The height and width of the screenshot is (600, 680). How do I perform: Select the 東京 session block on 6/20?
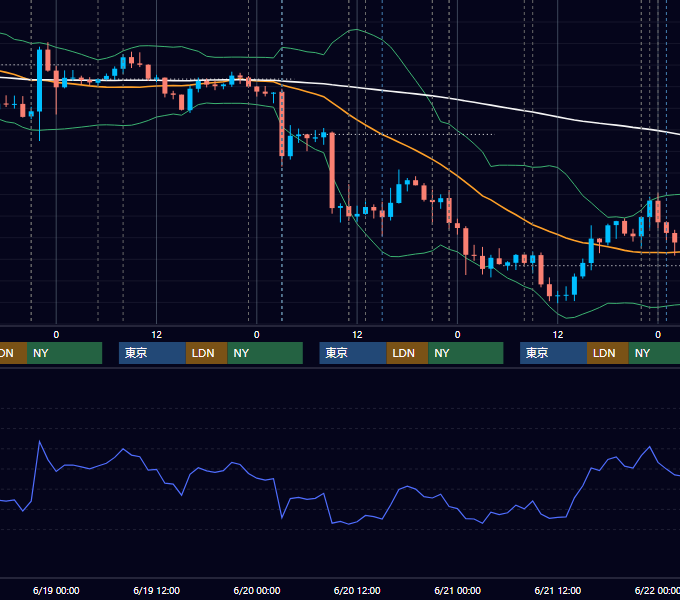tap(353, 353)
